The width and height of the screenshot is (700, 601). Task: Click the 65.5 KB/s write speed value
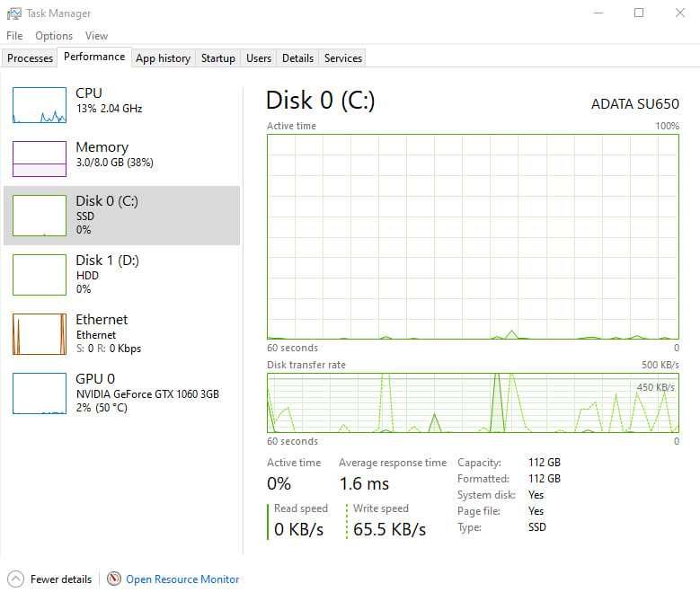[389, 530]
